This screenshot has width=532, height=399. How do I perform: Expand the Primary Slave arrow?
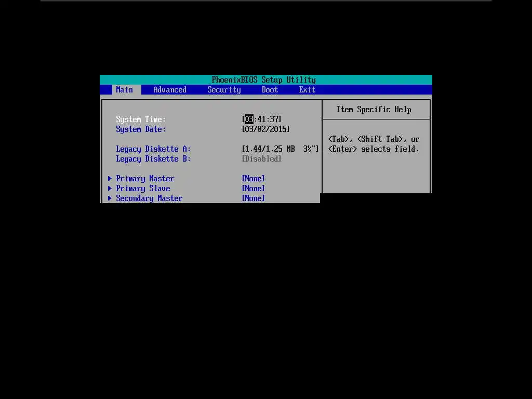[x=110, y=188]
